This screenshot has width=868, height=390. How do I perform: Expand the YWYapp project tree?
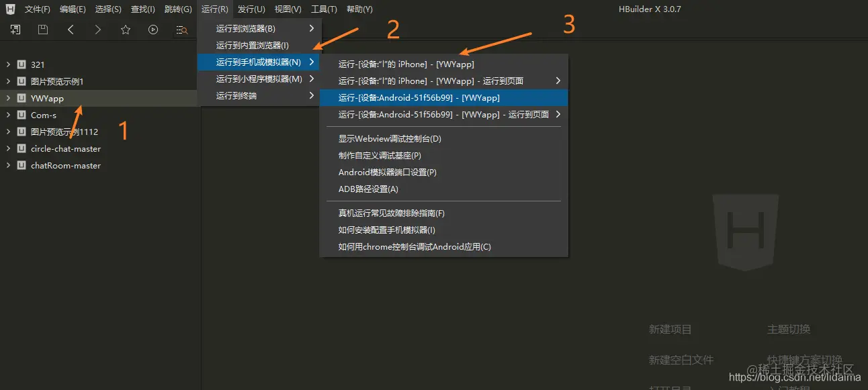coord(7,97)
